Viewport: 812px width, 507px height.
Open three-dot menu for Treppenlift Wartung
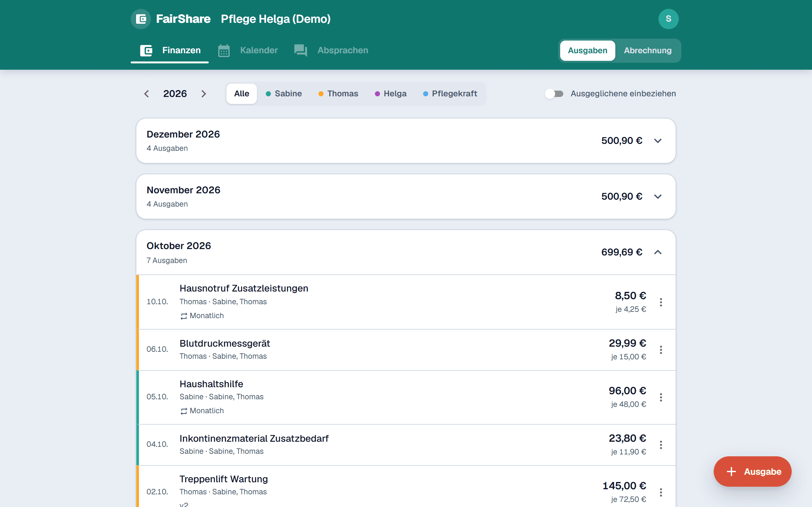tap(661, 492)
